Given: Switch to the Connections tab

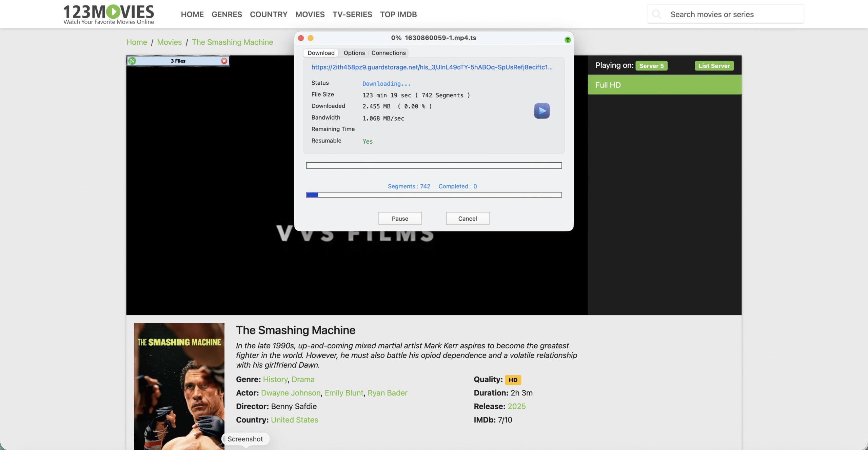Looking at the screenshot, I should (388, 53).
